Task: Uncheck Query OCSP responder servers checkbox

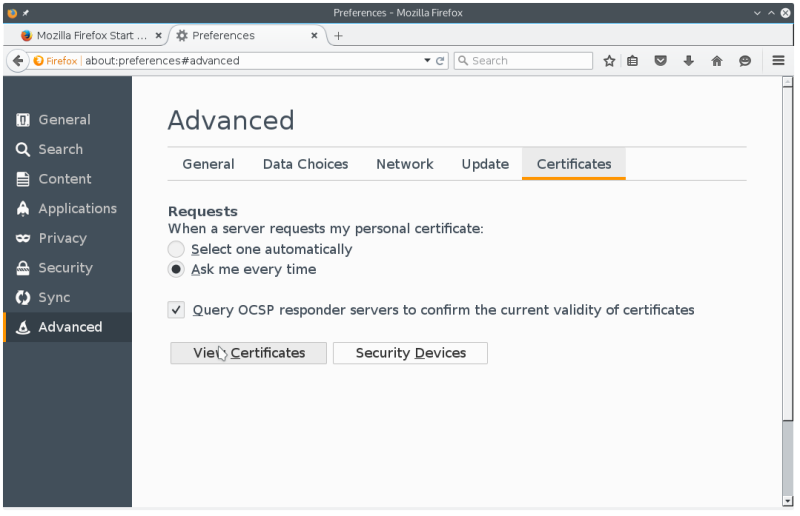Action: [176, 310]
